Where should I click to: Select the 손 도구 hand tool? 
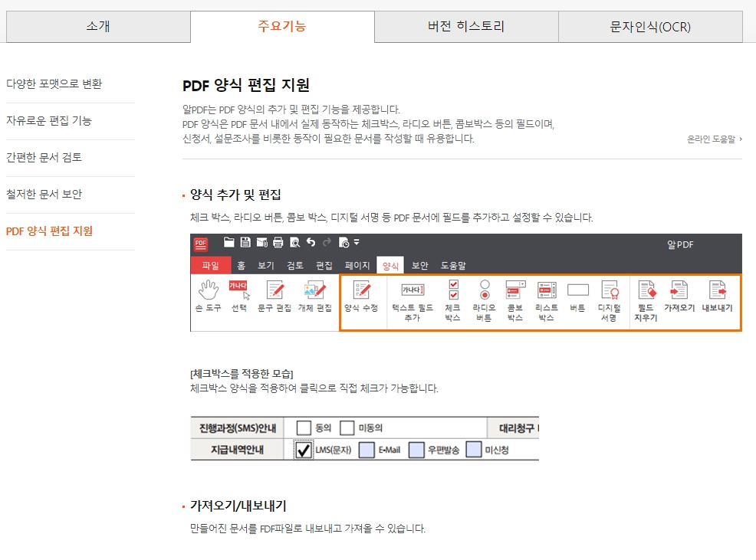click(x=209, y=296)
